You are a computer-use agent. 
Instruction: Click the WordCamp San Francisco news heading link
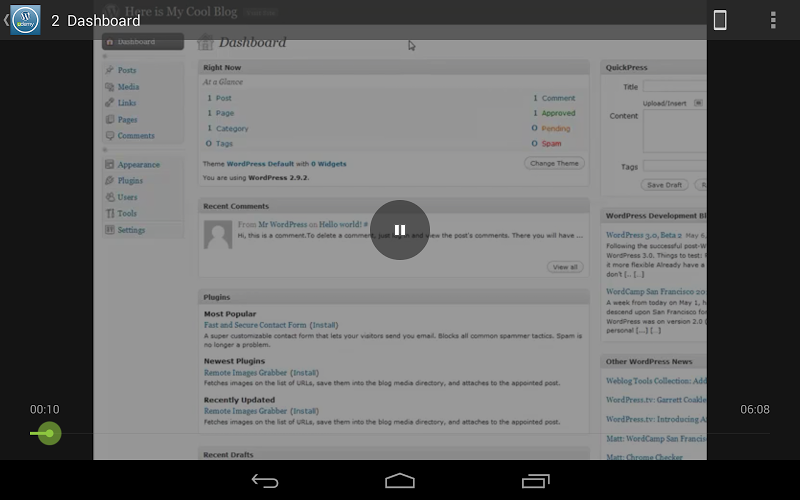click(656, 291)
